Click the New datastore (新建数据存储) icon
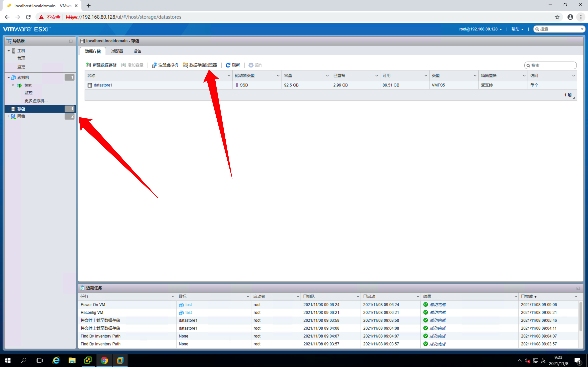Image resolution: width=588 pixels, height=367 pixels. pos(89,65)
